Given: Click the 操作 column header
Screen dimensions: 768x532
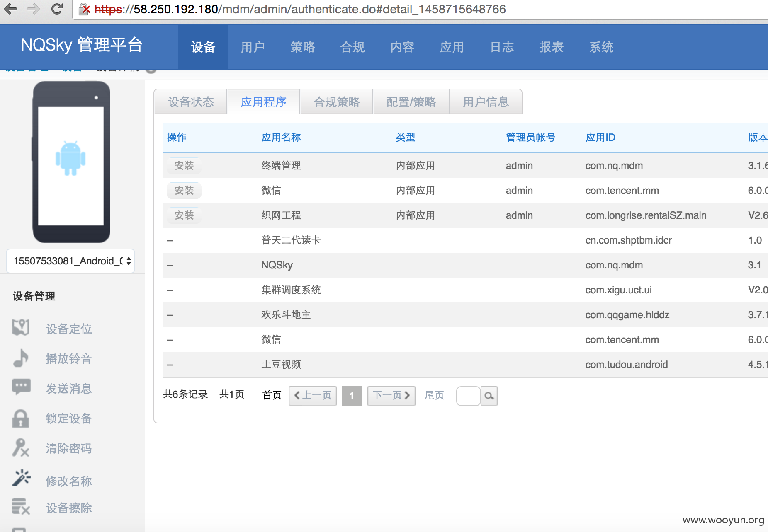Looking at the screenshot, I should (177, 138).
